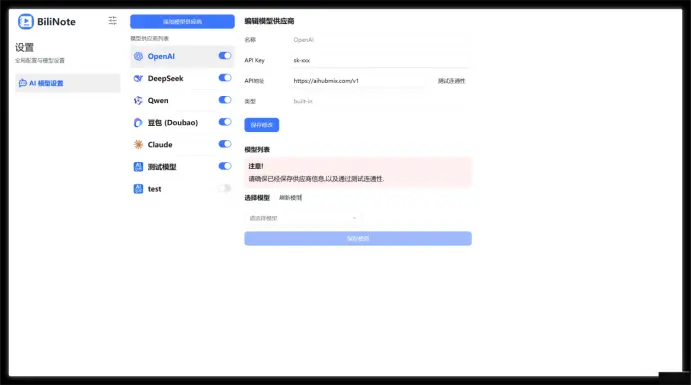Click the API Key label
Image resolution: width=691 pixels, height=385 pixels.
(x=255, y=60)
